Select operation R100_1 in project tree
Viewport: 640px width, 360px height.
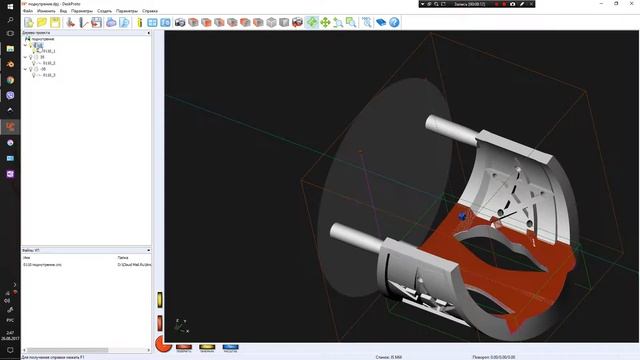(x=49, y=51)
